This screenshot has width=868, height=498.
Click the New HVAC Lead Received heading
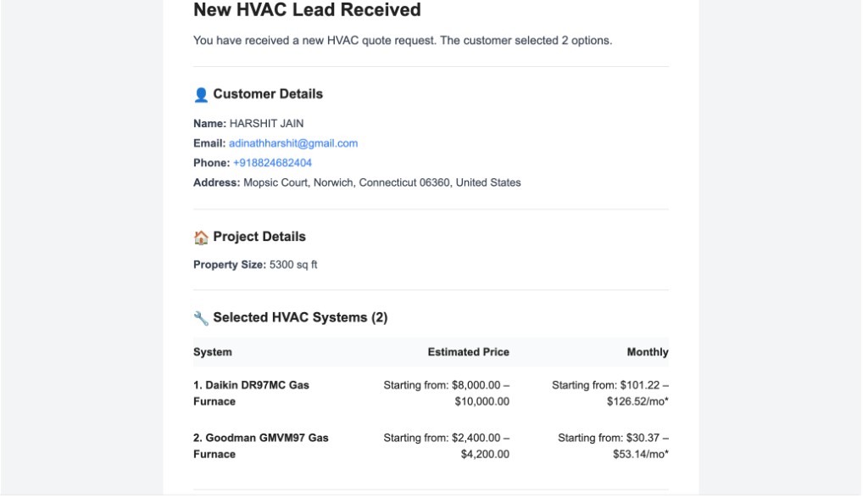point(307,9)
